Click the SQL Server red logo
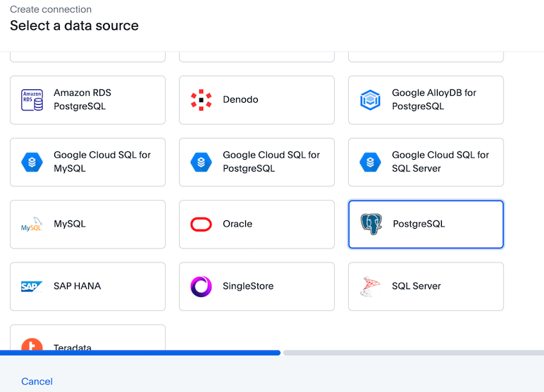 (370, 286)
